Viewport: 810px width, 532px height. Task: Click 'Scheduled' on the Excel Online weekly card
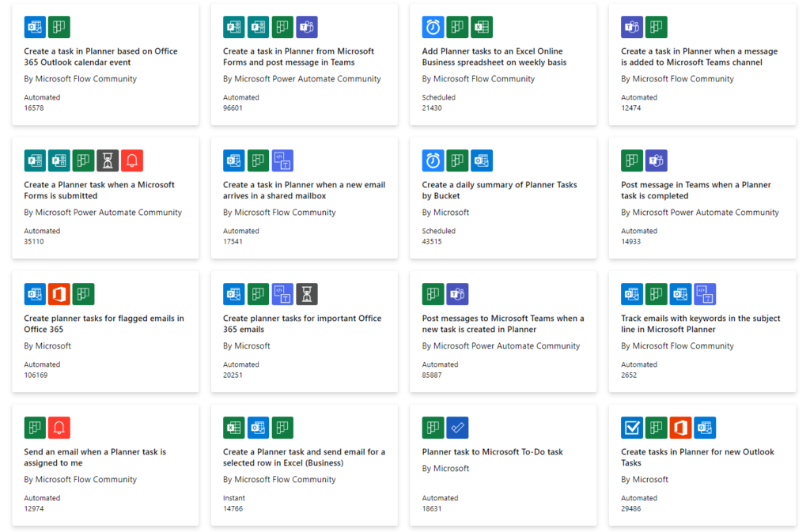[438, 97]
